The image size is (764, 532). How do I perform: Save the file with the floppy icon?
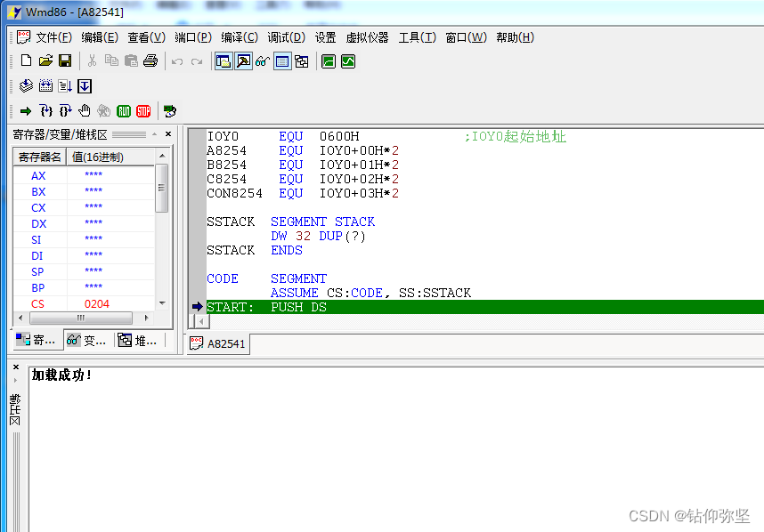(65, 60)
